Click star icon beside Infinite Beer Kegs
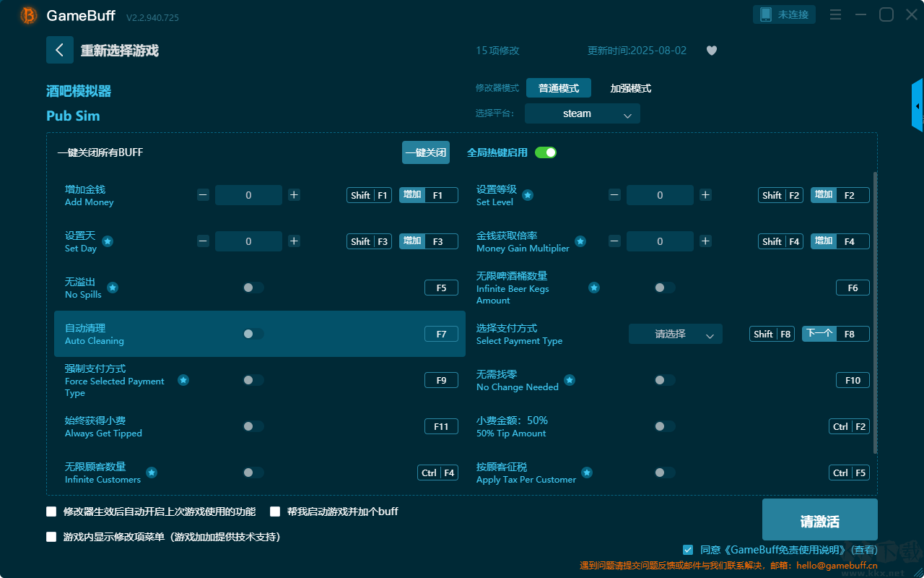The height and width of the screenshot is (578, 924). [594, 288]
